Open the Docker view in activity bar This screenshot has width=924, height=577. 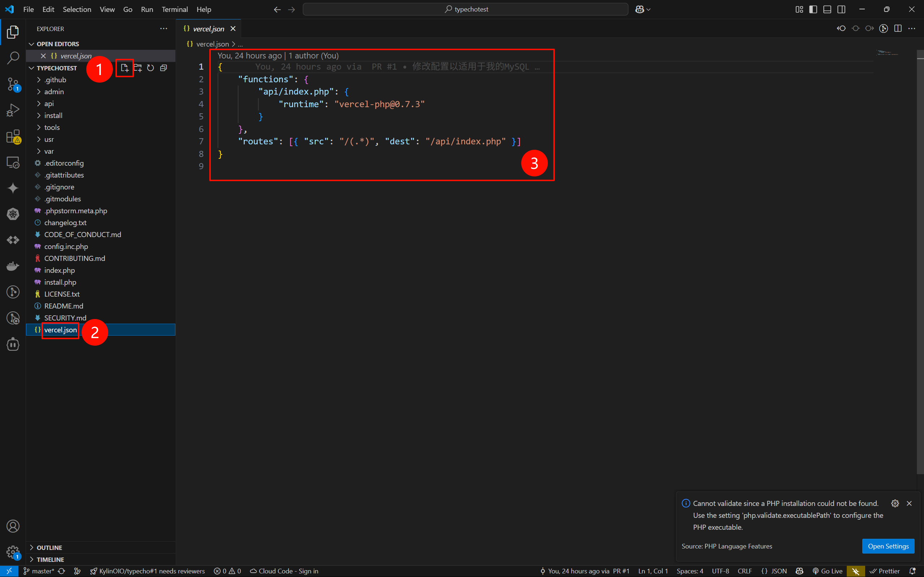[x=13, y=266]
